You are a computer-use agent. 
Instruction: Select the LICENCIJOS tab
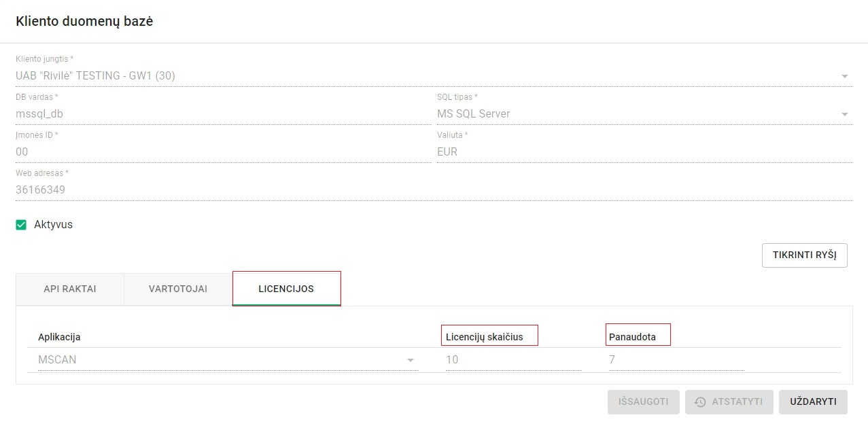pos(286,289)
